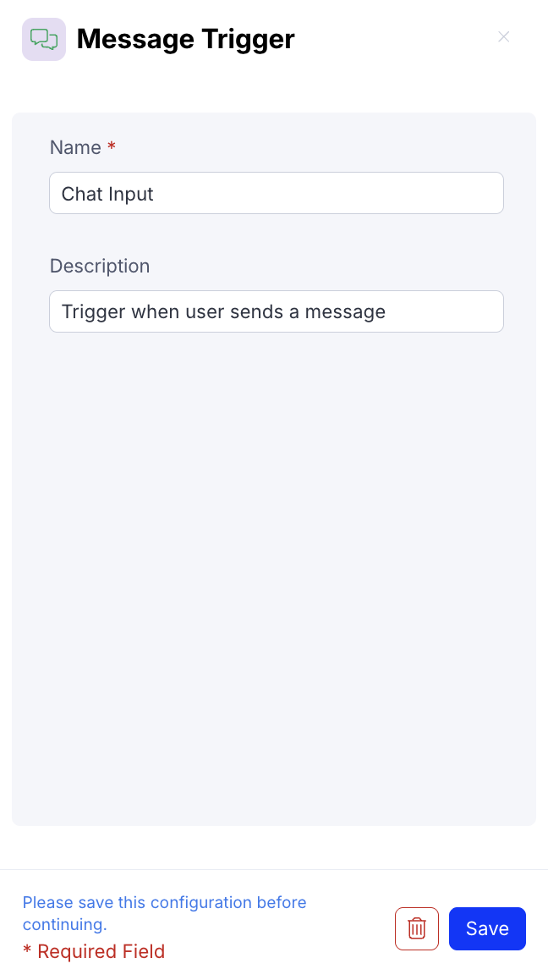Focus the Description input field

tap(277, 311)
